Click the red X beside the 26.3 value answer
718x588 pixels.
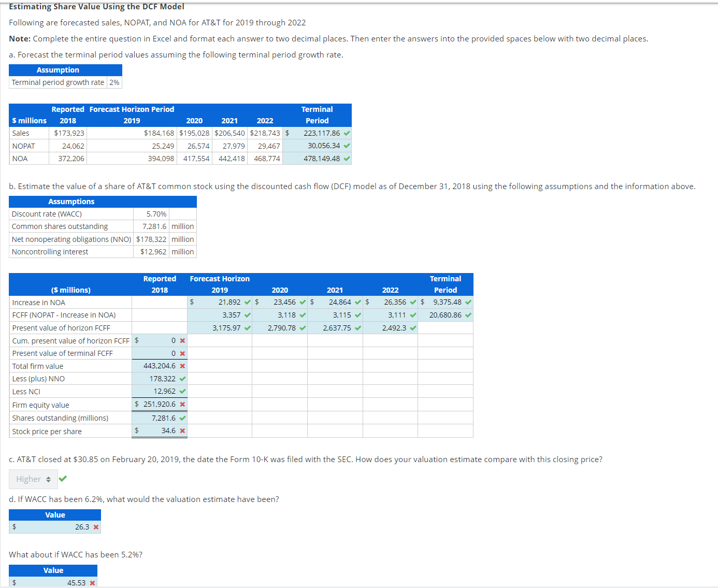tap(96, 527)
